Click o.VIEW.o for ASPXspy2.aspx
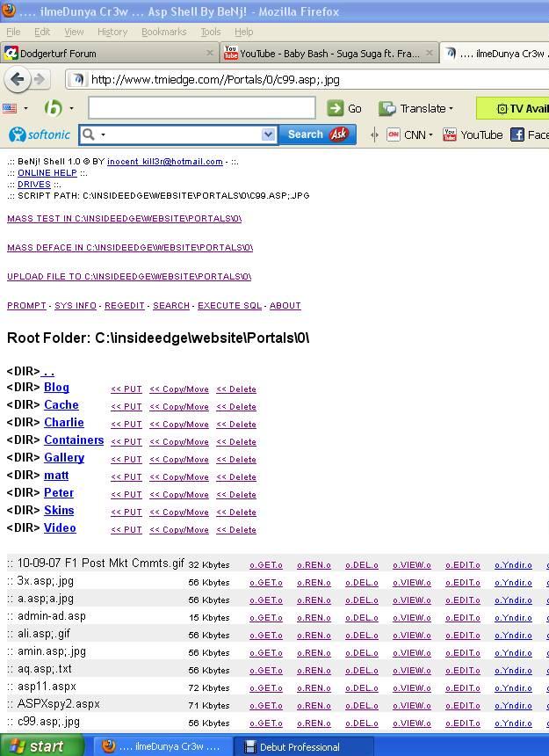Image resolution: width=549 pixels, height=756 pixels. coord(412,706)
